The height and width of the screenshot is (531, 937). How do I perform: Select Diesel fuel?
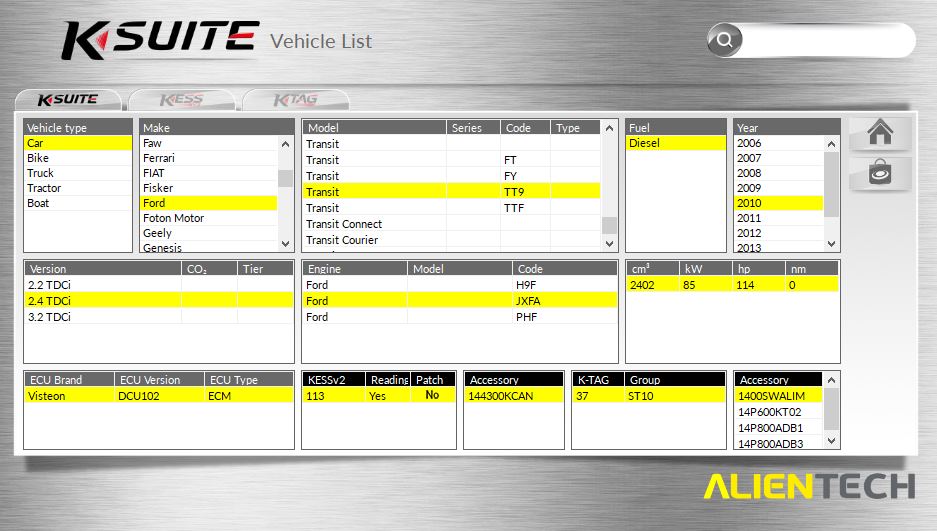(675, 143)
